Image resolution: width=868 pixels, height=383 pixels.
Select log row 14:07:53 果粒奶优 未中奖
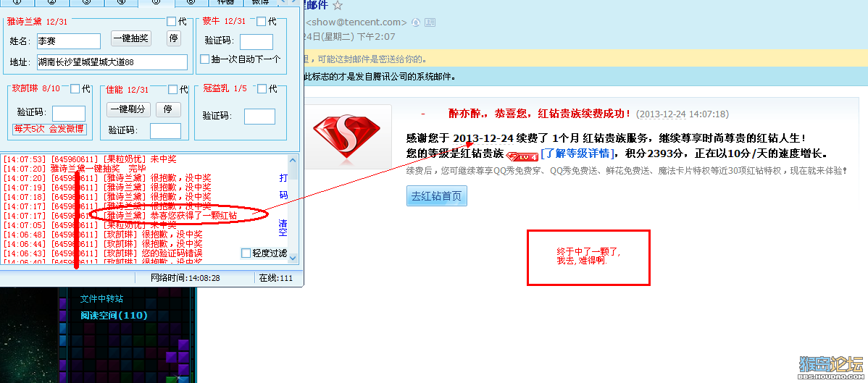(89, 159)
